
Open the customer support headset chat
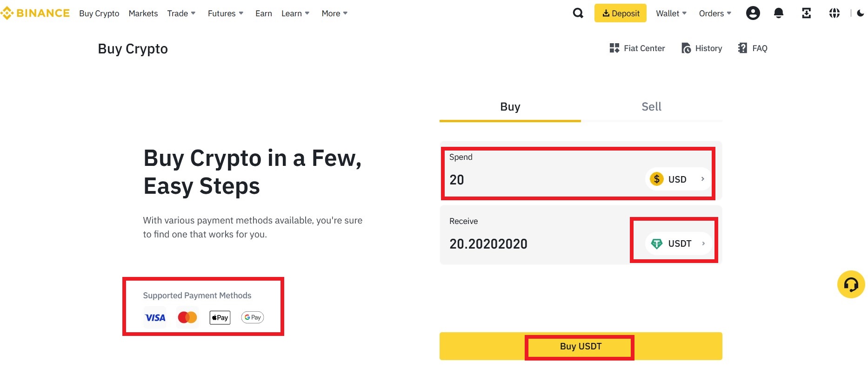851,284
